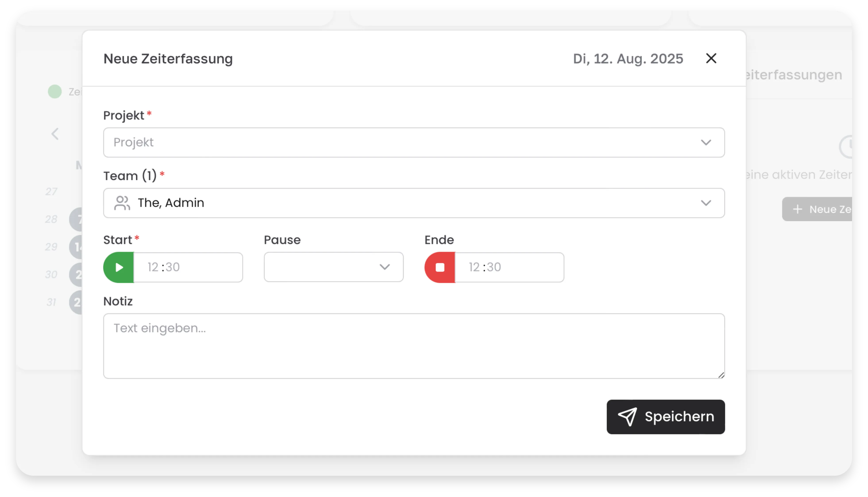Screen dimensions: 868x497
Task: Click the Ende time input field
Action: (509, 267)
